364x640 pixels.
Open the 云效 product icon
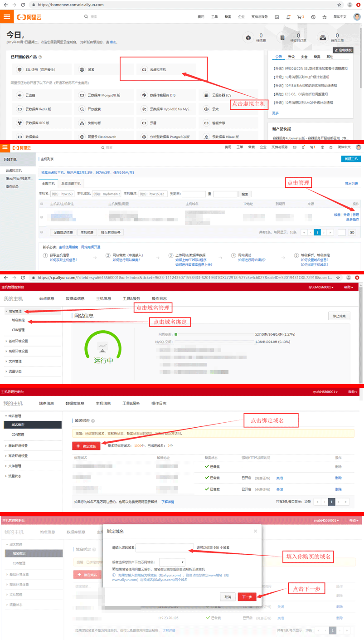tap(207, 109)
